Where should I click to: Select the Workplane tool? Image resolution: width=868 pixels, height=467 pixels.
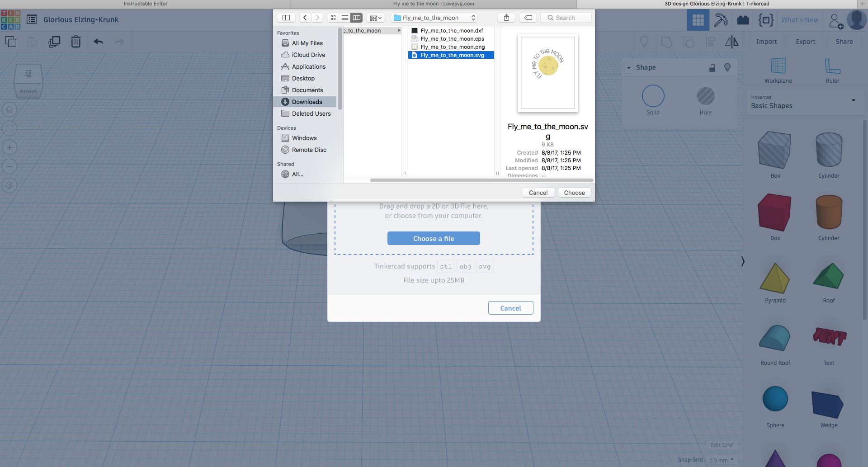778,71
